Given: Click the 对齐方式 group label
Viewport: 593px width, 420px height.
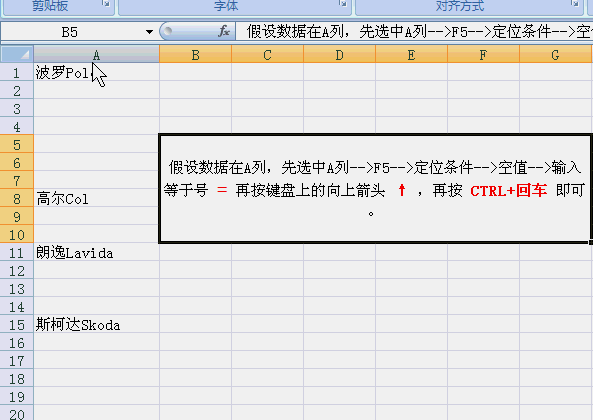Looking at the screenshot, I should 459,5.
